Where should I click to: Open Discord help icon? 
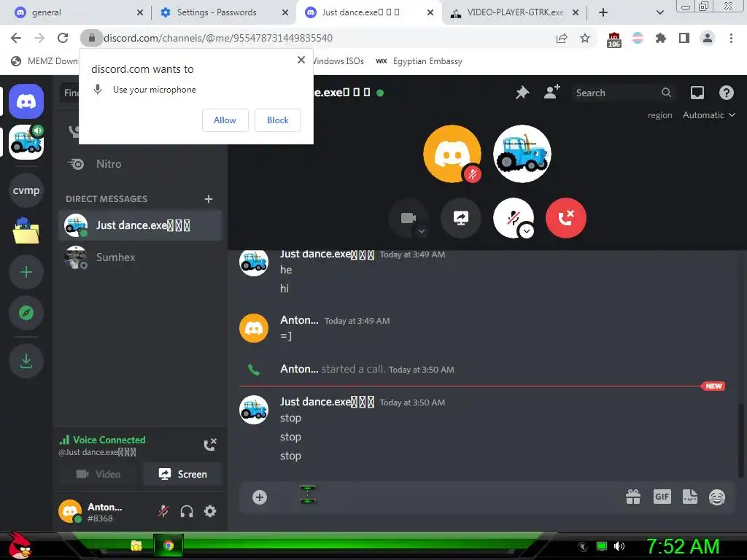coord(726,93)
